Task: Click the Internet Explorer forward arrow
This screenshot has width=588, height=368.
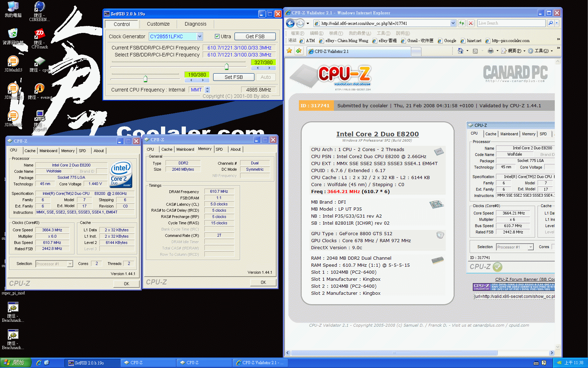Action: click(x=300, y=23)
